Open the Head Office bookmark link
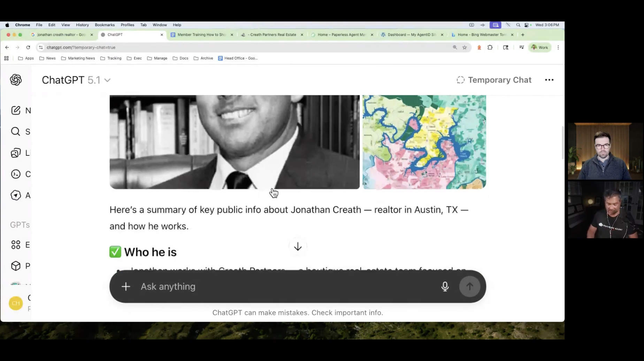Viewport: 644px width, 361px height. (x=238, y=58)
